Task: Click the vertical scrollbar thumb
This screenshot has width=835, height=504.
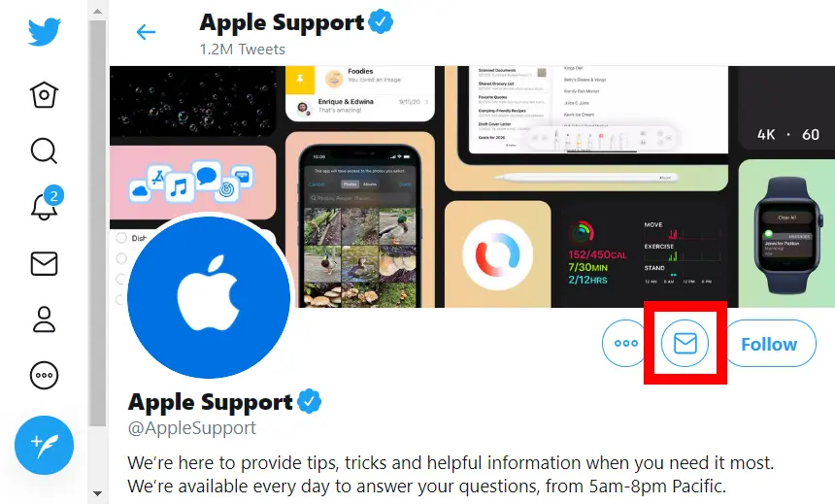Action: (97, 223)
